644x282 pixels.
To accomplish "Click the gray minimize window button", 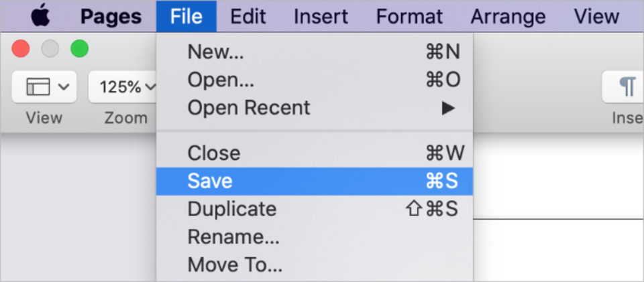I will coord(50,49).
